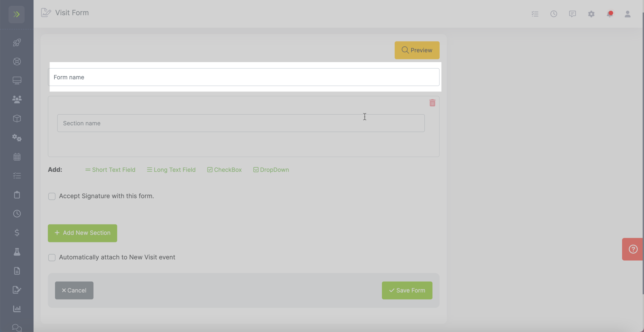Open the monitor dashboard icon in sidebar
644x332 pixels.
[17, 80]
